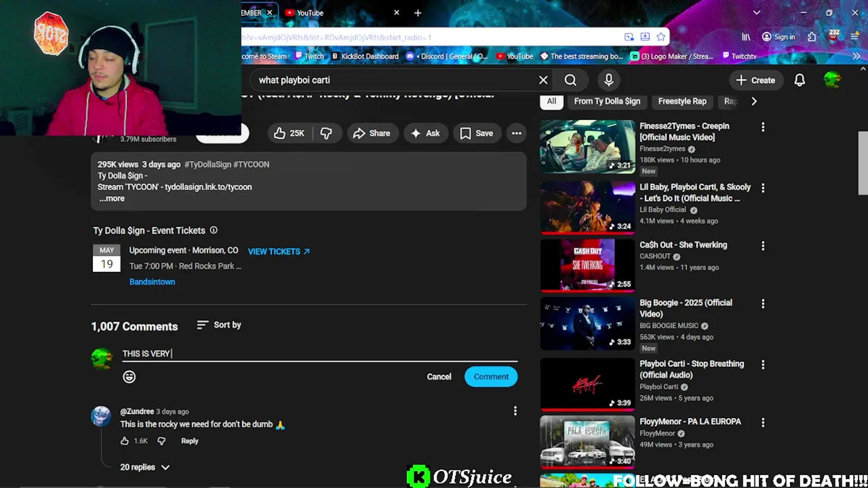Image resolution: width=868 pixels, height=488 pixels.
Task: Like Zundree's comment
Action: click(x=125, y=441)
